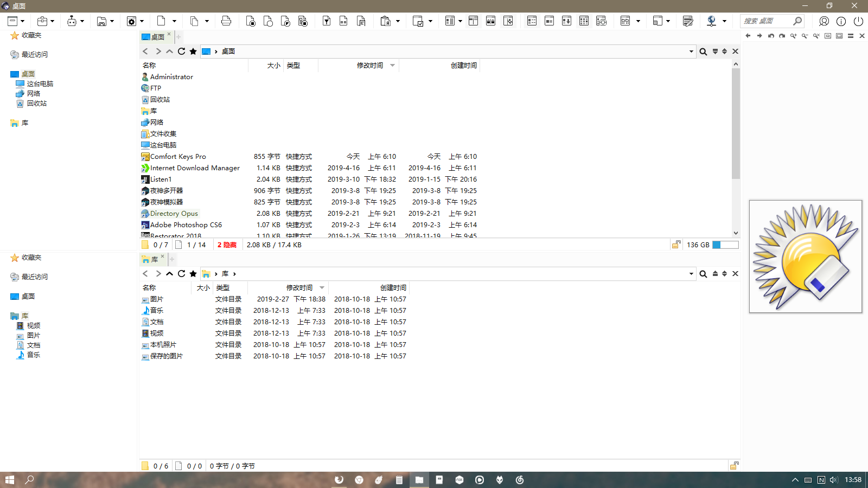
Task: Zoom in on the viewer pane image
Action: click(793, 36)
